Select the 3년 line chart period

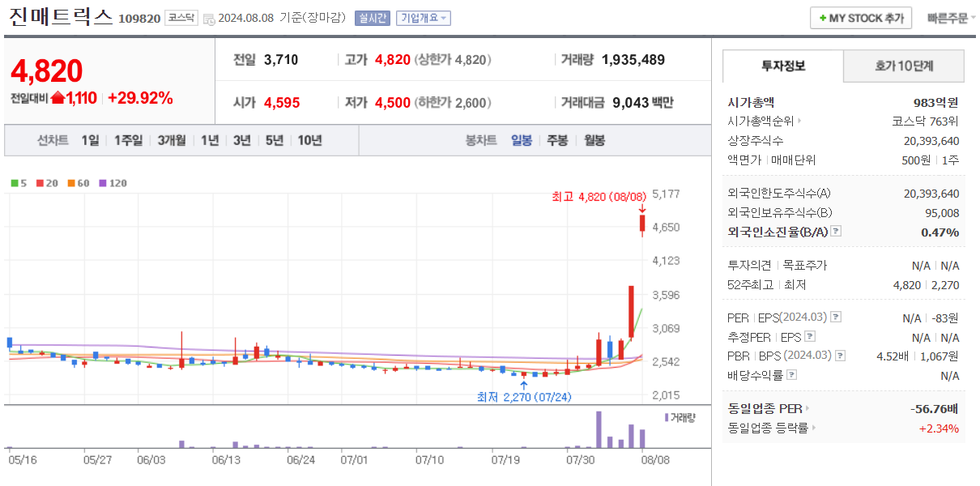pyautogui.click(x=241, y=140)
